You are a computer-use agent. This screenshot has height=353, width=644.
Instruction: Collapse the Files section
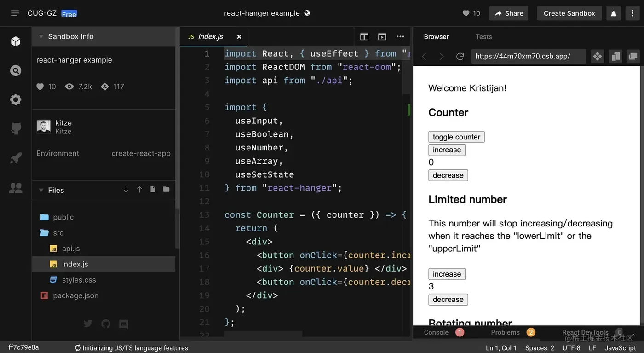[x=41, y=190]
